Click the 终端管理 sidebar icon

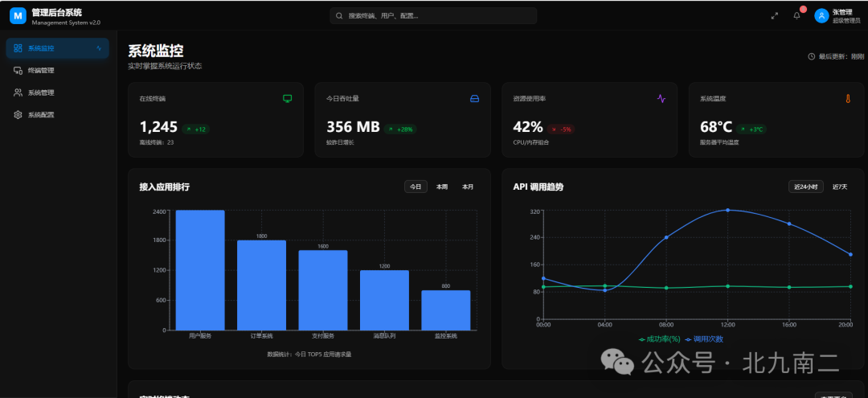click(x=18, y=70)
